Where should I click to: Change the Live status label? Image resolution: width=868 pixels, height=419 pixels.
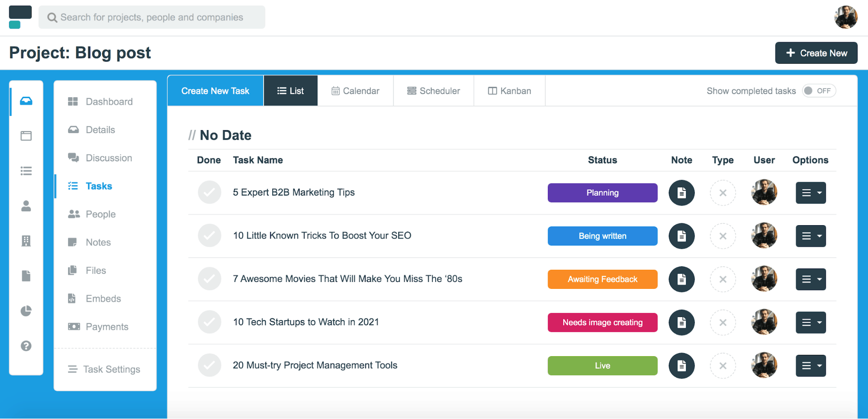click(602, 366)
